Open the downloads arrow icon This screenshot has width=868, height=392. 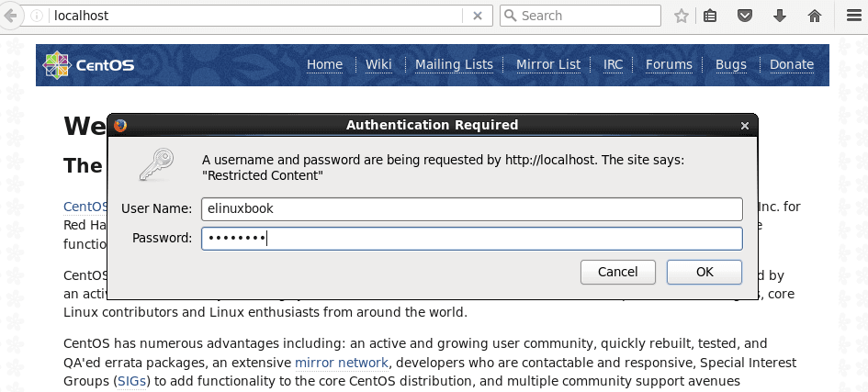(780, 16)
